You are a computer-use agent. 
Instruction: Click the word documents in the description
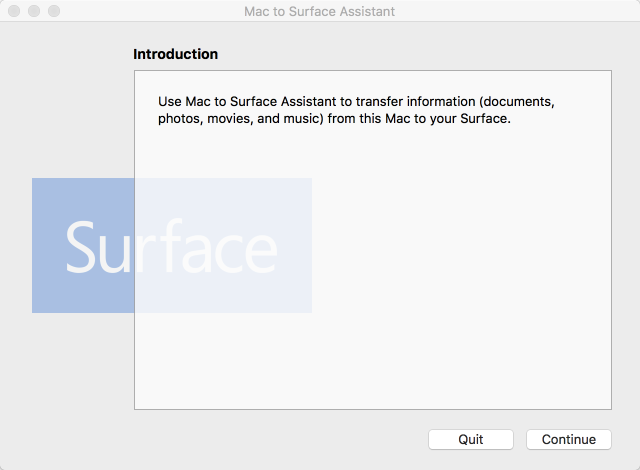pos(519,102)
